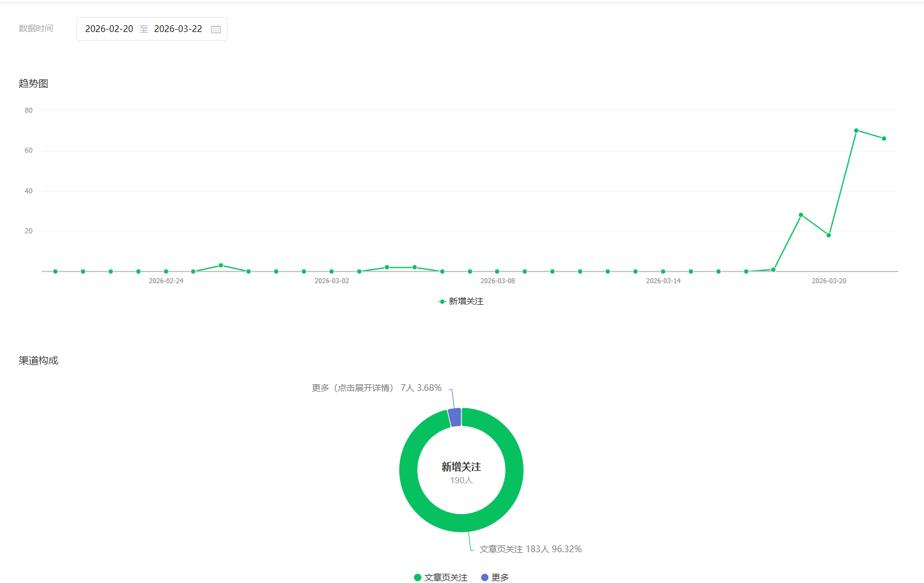The height and width of the screenshot is (583, 924).
Task: Click the donut center 新增关注 190人 text
Action: point(461,472)
